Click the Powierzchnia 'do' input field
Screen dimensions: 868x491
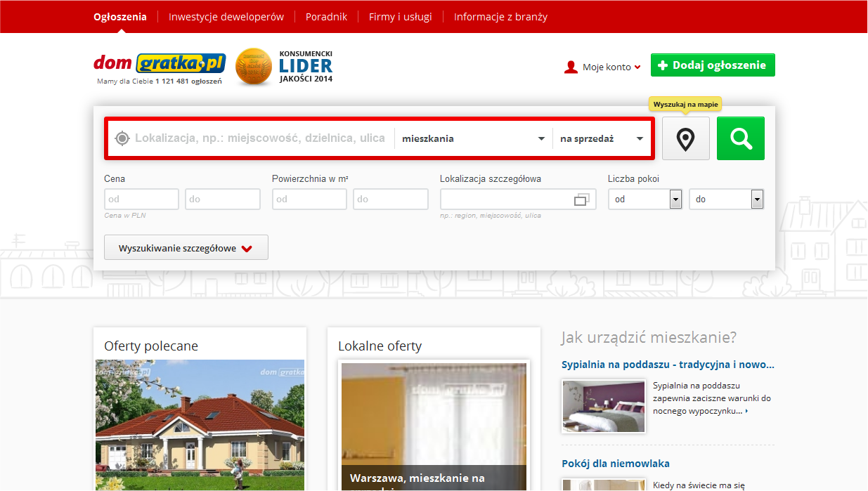point(391,199)
